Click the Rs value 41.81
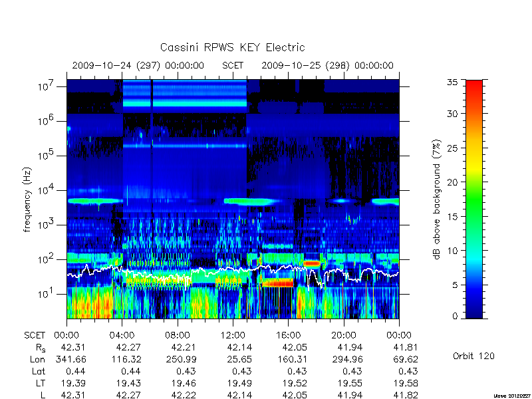 [x=405, y=347]
